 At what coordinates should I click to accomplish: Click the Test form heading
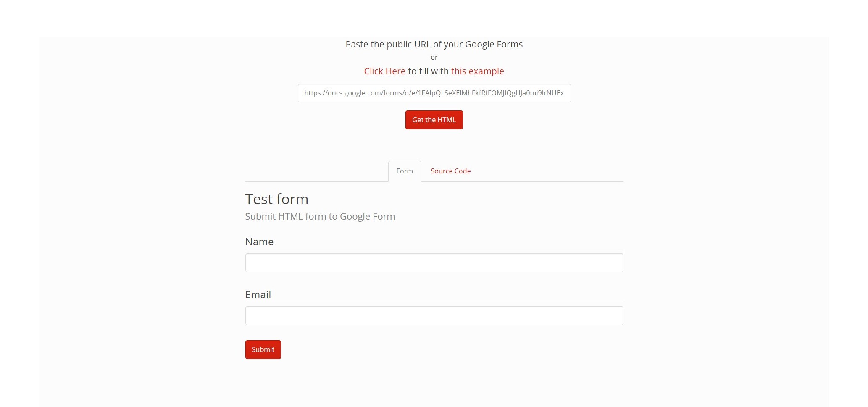276,199
